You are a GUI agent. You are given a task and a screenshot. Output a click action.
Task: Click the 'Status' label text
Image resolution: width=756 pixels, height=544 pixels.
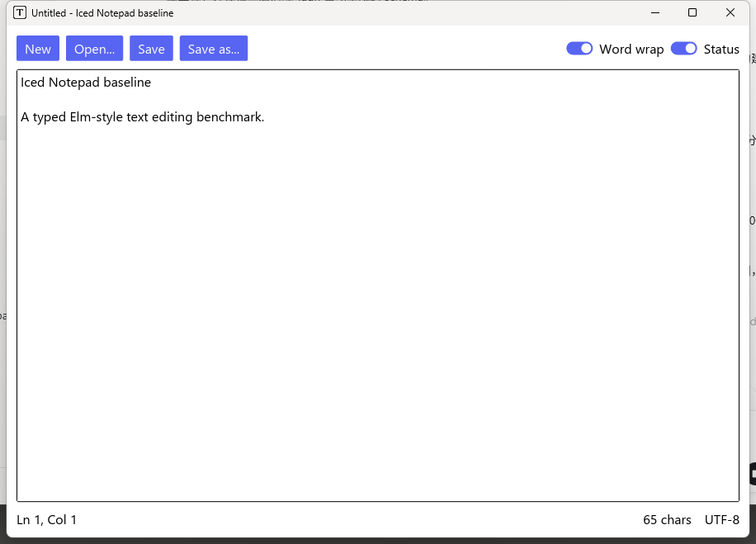721,50
